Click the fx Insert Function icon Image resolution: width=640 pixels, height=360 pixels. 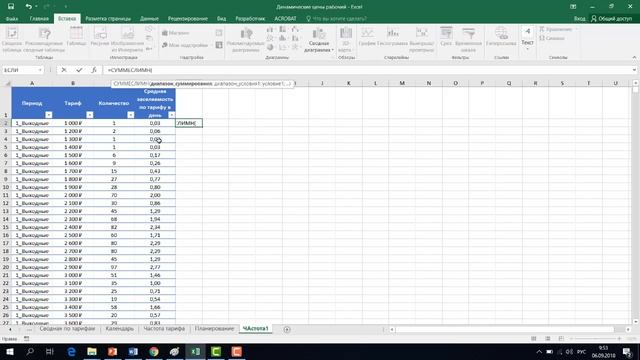click(94, 70)
